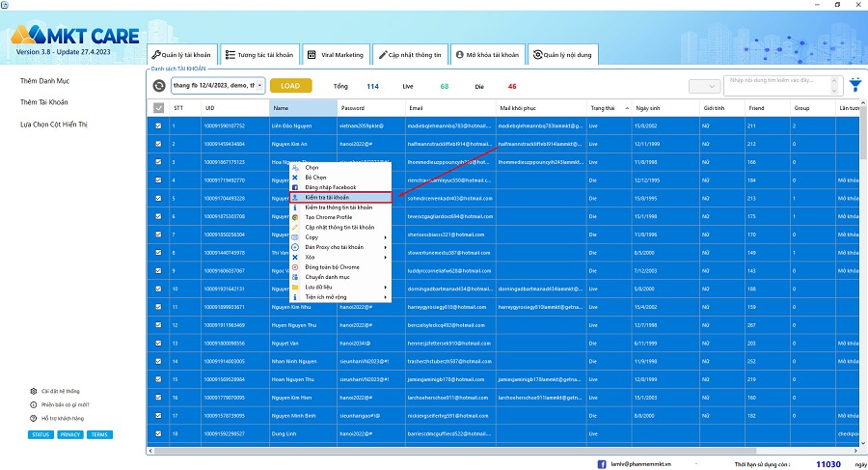Open Cài đặt hệ thống gear icon
Screen dimensions: 868x470
[x=34, y=391]
